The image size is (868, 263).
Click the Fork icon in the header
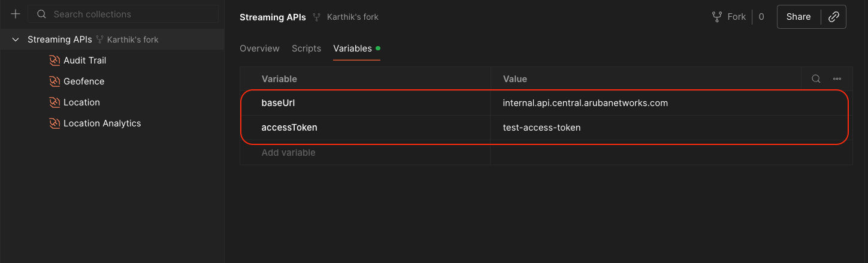pos(717,17)
